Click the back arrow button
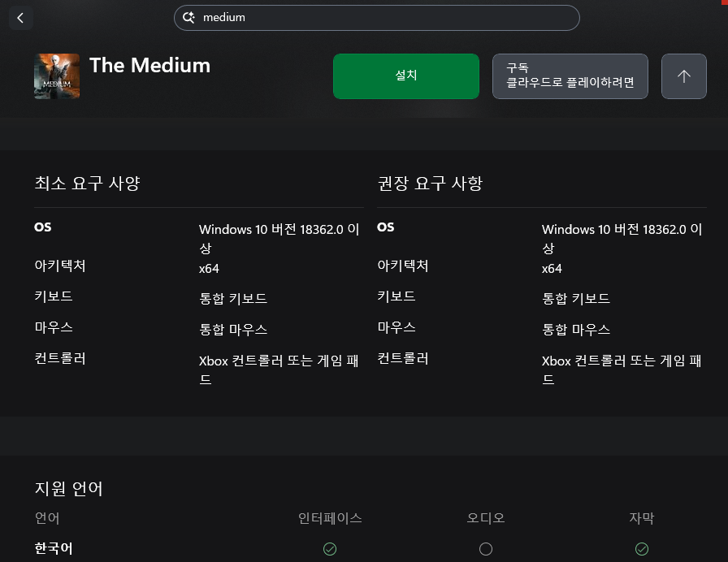The height and width of the screenshot is (562, 728). pos(20,18)
